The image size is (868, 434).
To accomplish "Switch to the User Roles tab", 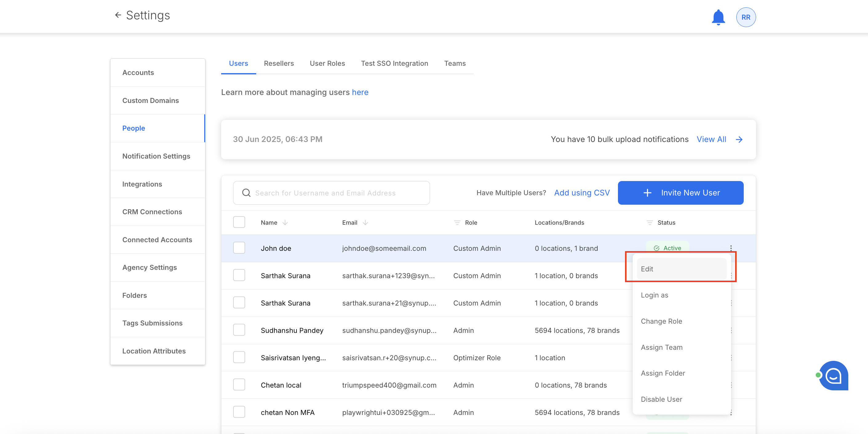I will click(x=327, y=63).
